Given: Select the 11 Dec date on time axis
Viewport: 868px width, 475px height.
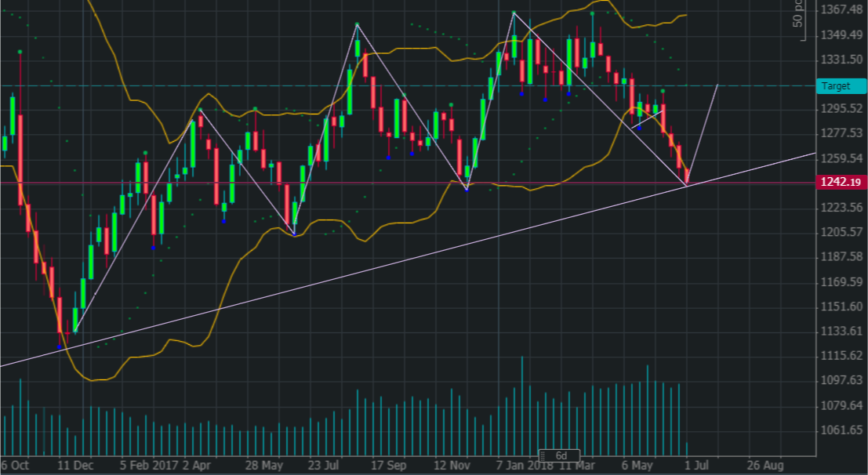Looking at the screenshot, I should 76,465.
